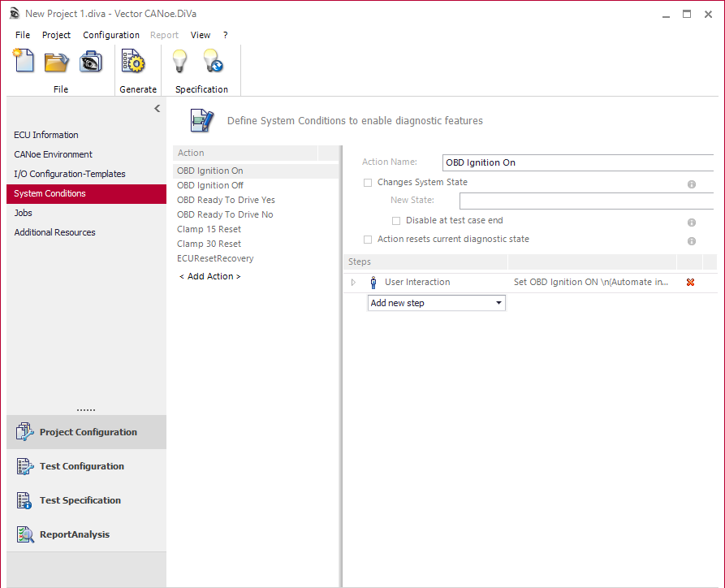Click the Project Configuration section icon
This screenshot has height=588, width=725.
click(25, 431)
